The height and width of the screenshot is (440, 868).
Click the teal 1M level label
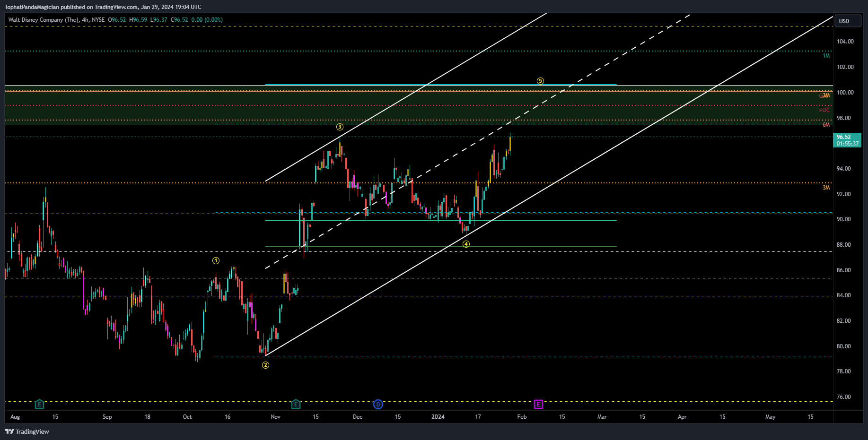pyautogui.click(x=826, y=56)
